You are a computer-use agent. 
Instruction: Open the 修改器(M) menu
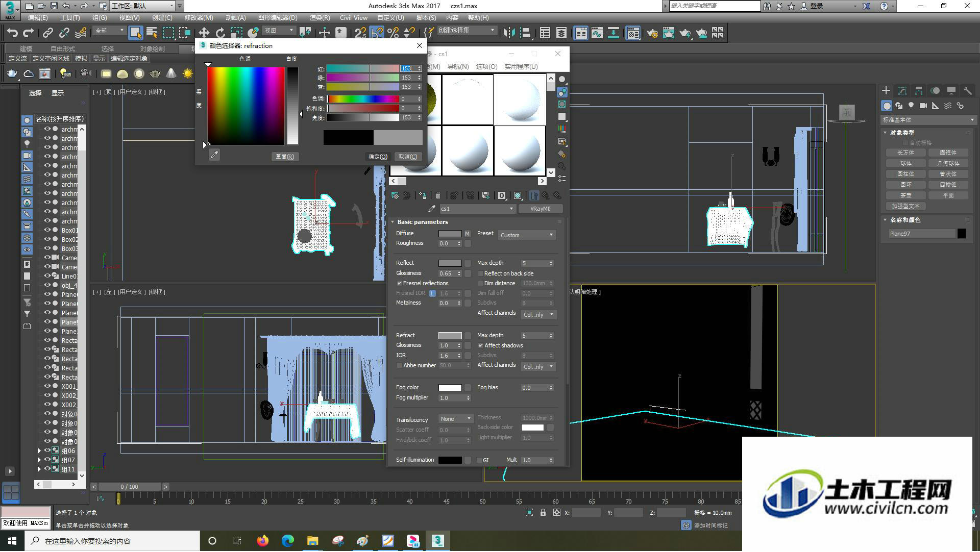pyautogui.click(x=199, y=17)
